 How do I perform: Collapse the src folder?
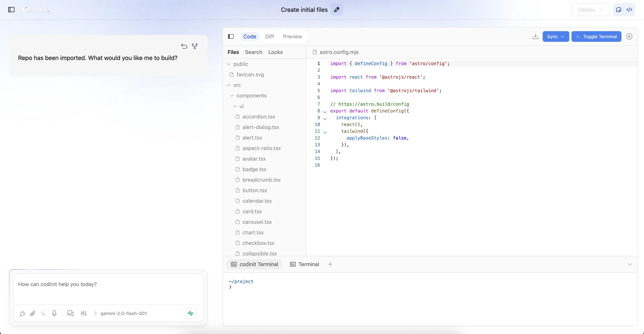click(228, 85)
